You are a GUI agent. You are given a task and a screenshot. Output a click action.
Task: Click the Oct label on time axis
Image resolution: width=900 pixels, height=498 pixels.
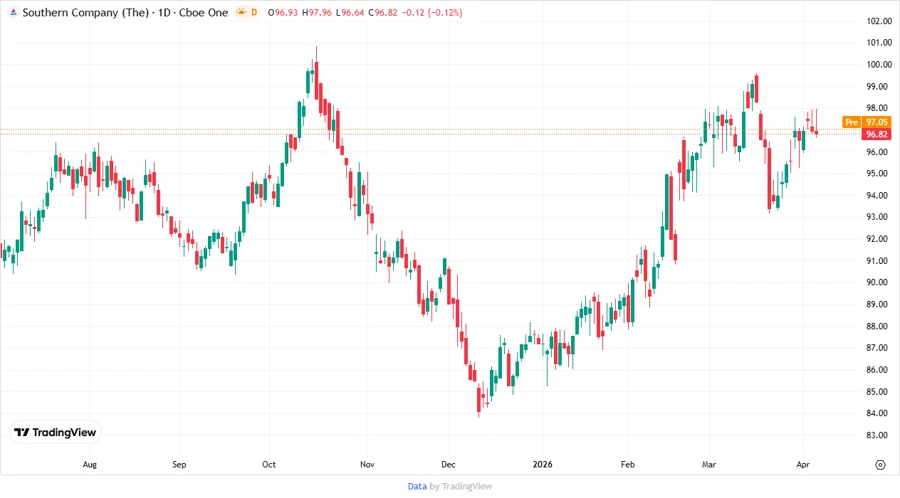[x=269, y=464]
